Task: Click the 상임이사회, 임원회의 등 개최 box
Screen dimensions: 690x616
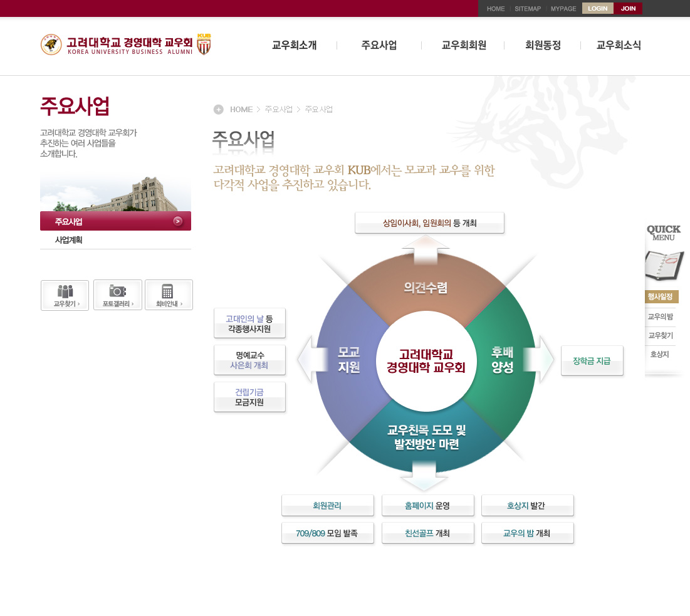Action: pyautogui.click(x=429, y=222)
